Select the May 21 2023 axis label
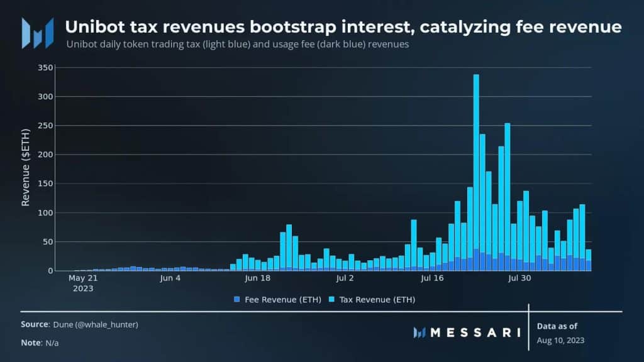Viewport: 644px width, 362px height. click(83, 283)
